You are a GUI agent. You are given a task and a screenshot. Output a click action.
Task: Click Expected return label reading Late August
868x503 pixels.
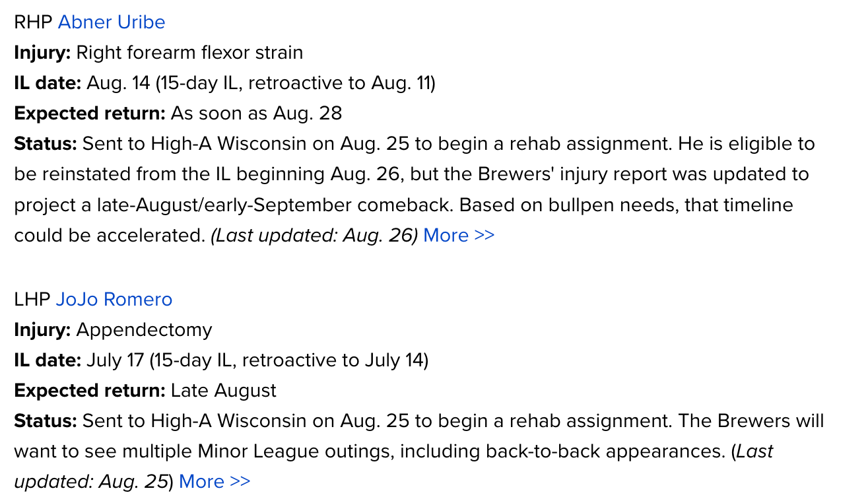point(90,391)
